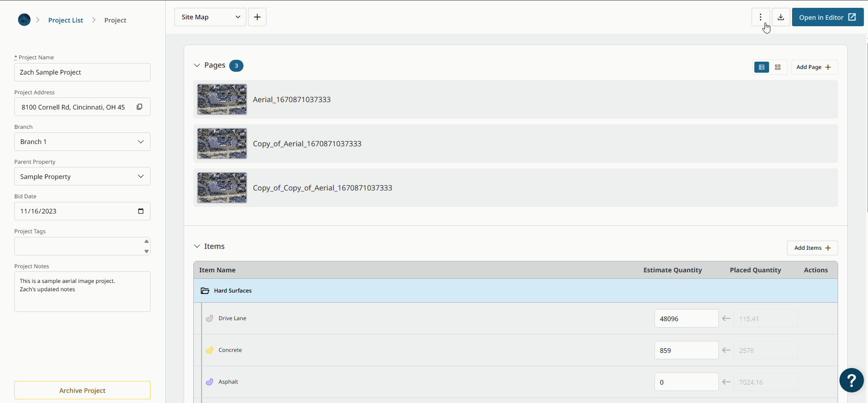This screenshot has height=403, width=868.
Task: Go to Project List breadcrumb
Action: point(66,20)
